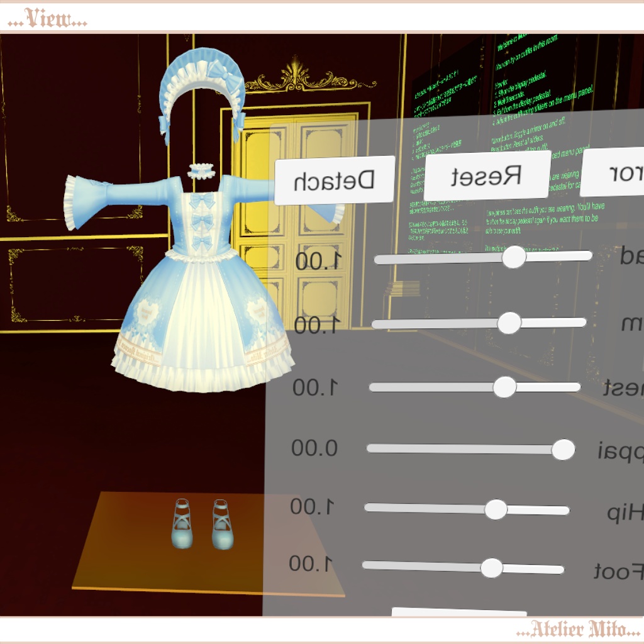644x644 pixels.
Task: Click handle of slider showing 0.00
Action: click(x=563, y=450)
